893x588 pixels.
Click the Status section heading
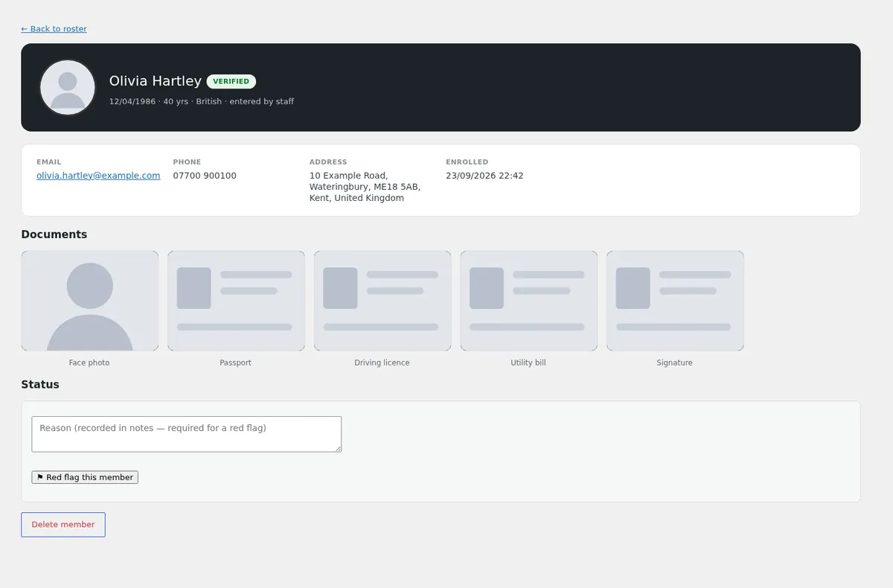pos(40,385)
